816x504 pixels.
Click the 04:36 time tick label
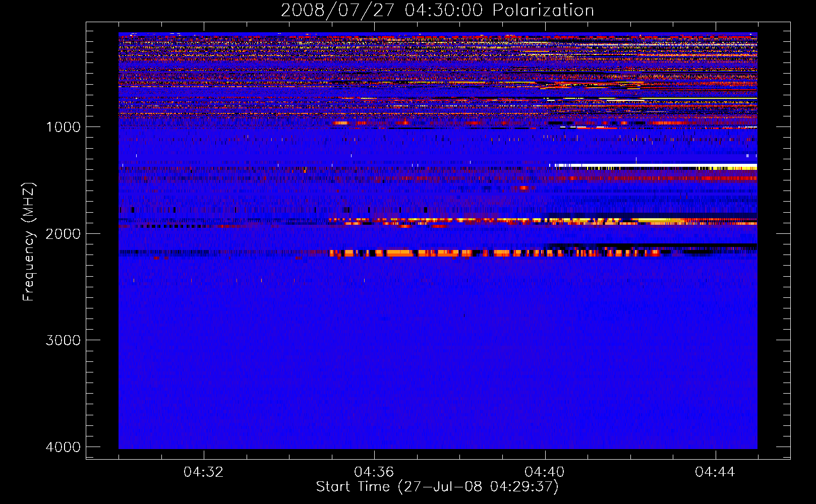pyautogui.click(x=374, y=472)
